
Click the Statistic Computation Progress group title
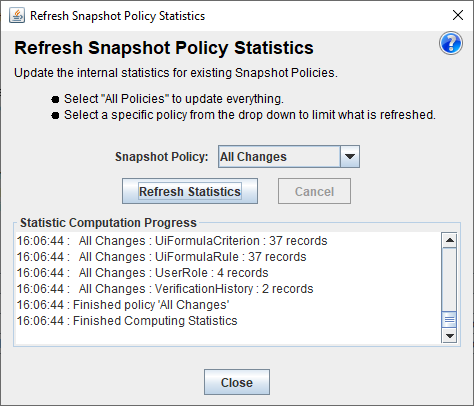coord(108,223)
